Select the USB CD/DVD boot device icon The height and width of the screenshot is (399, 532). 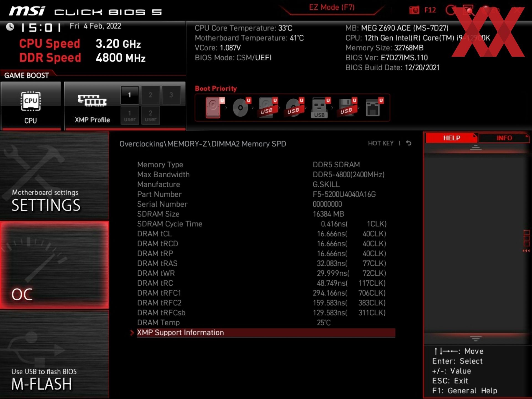coord(294,108)
